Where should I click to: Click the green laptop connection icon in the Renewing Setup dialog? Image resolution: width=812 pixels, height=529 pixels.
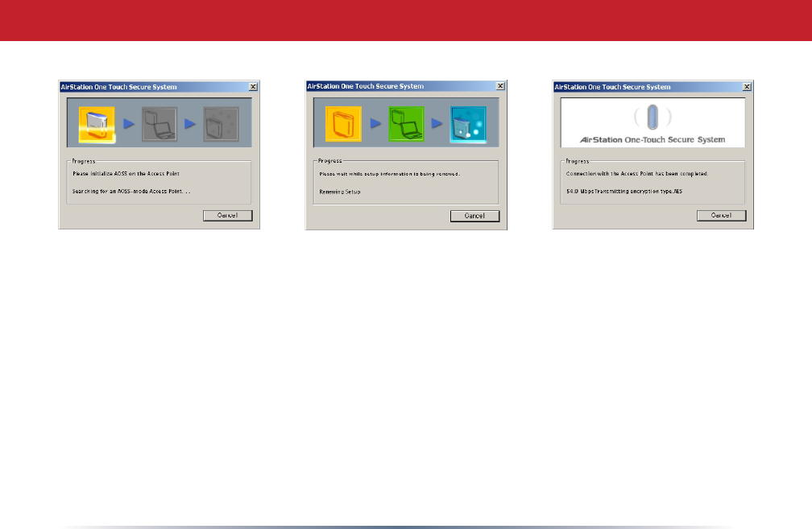click(407, 124)
